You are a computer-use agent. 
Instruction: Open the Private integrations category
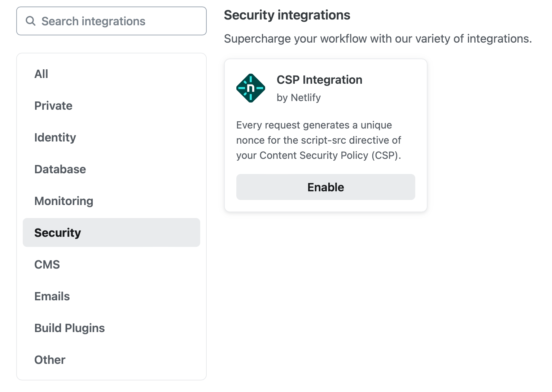pos(53,106)
